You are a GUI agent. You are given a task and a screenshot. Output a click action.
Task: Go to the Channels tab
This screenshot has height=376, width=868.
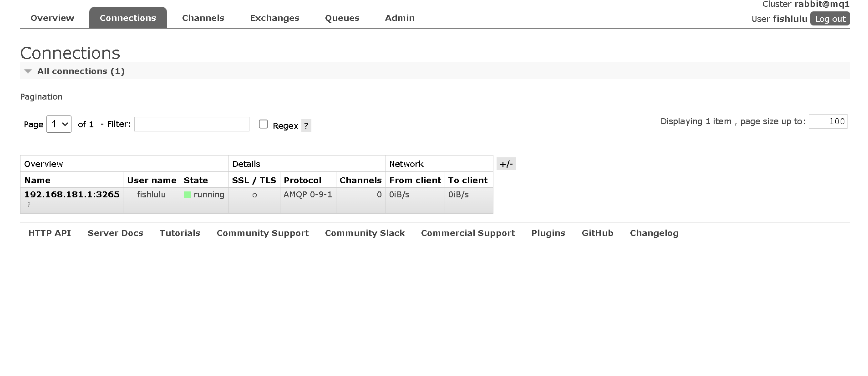click(x=203, y=18)
